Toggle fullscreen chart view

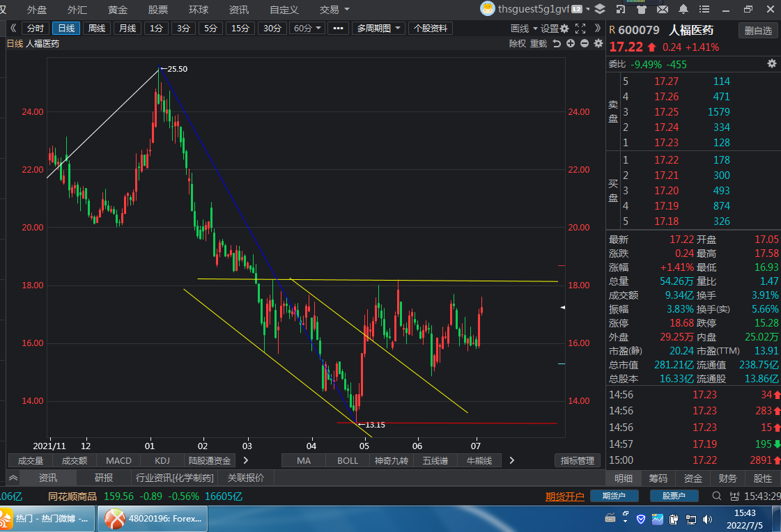point(580,29)
